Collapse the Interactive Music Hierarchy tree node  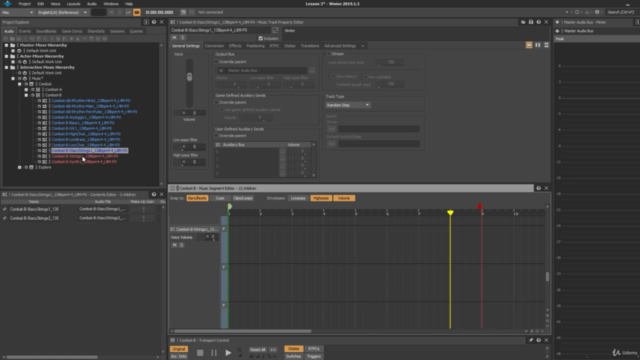click(6, 67)
